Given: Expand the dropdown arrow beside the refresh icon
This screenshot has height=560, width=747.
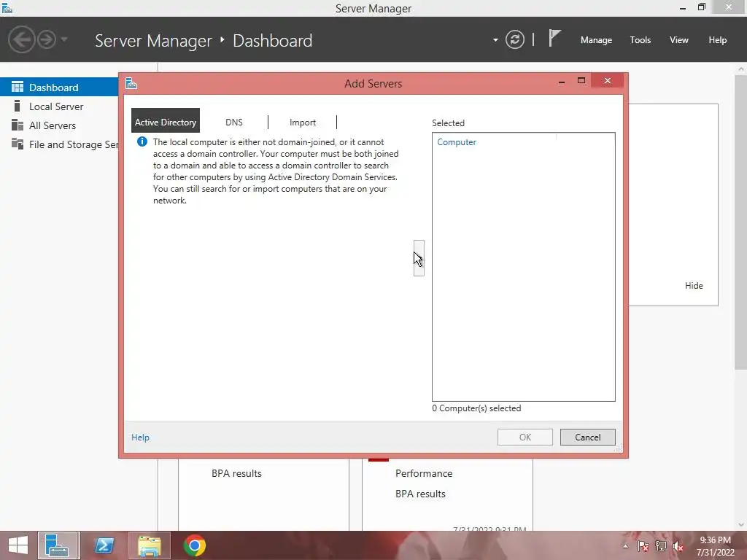Looking at the screenshot, I should pos(495,40).
